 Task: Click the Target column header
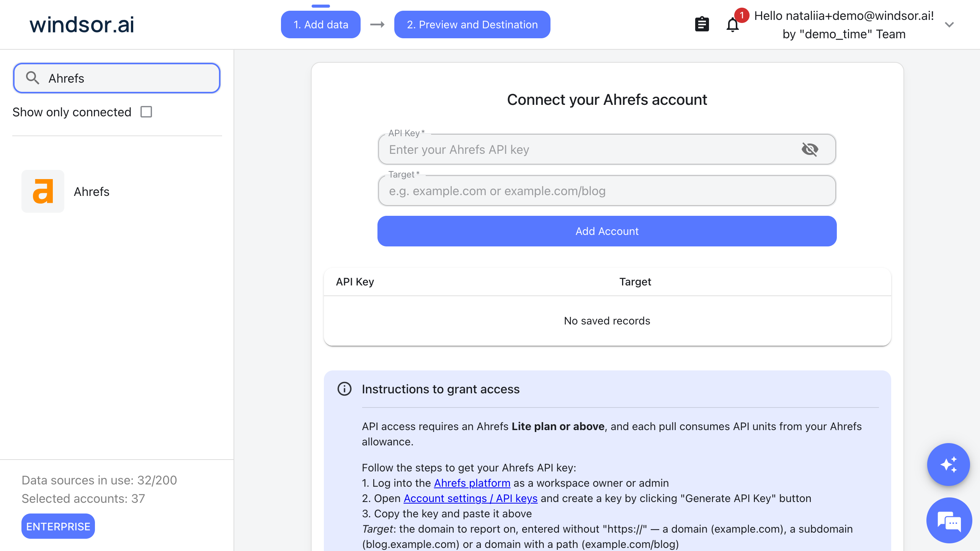pos(635,282)
